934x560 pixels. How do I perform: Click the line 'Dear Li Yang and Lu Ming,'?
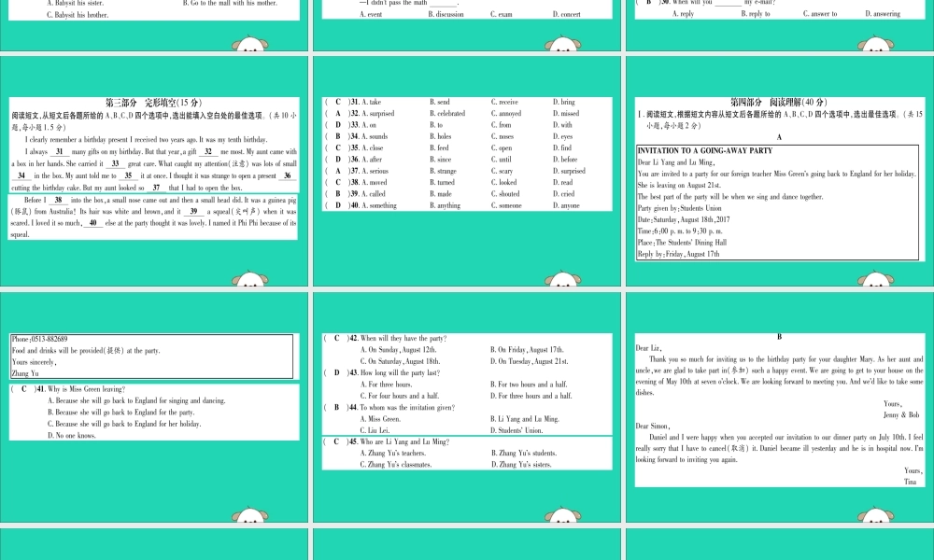(675, 162)
